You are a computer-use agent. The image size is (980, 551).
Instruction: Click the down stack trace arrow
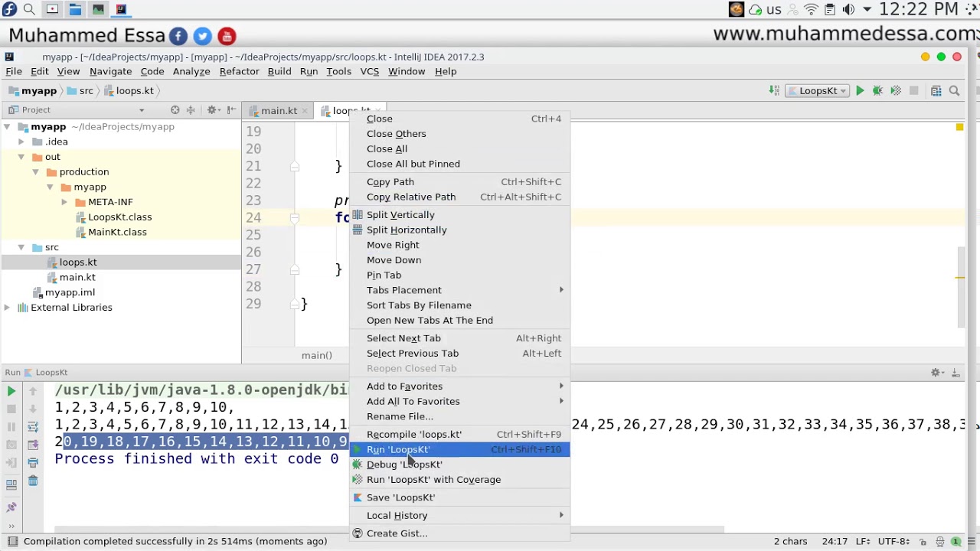33,409
